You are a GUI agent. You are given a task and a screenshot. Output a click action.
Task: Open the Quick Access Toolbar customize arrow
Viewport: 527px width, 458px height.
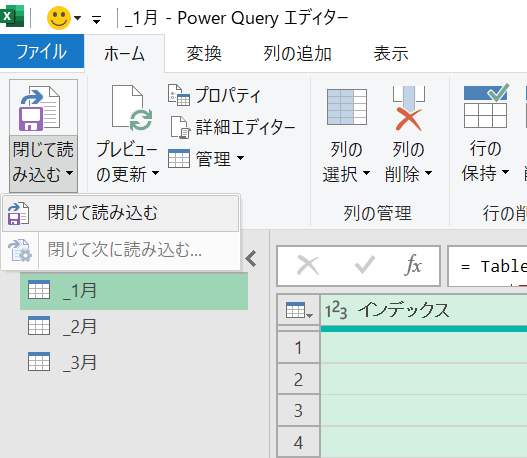[96, 20]
